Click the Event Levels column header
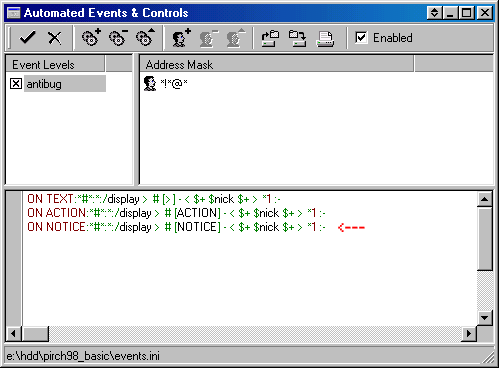Image resolution: width=499 pixels, height=368 pixels. [x=55, y=64]
